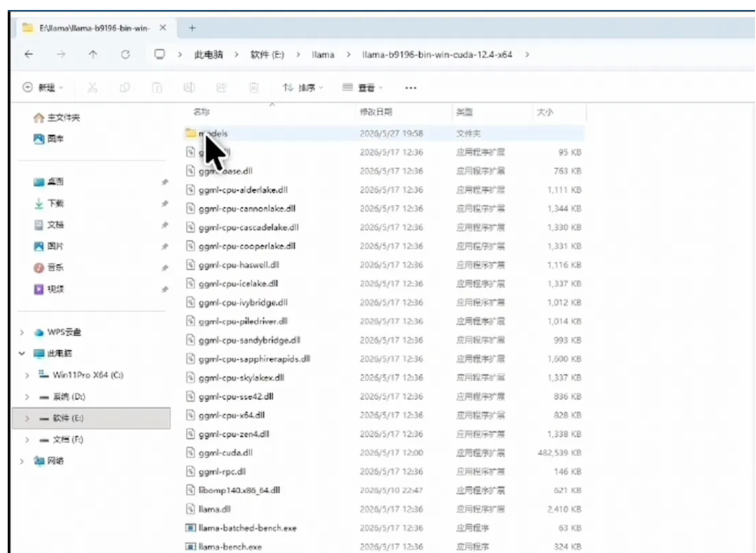The width and height of the screenshot is (756, 553).
Task: Click the Delete trash icon
Action: pyautogui.click(x=254, y=88)
